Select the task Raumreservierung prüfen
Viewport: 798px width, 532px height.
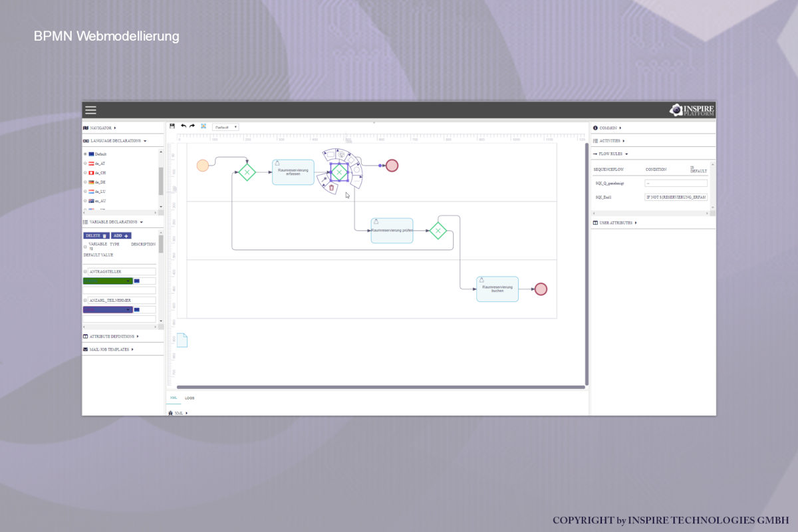click(392, 230)
